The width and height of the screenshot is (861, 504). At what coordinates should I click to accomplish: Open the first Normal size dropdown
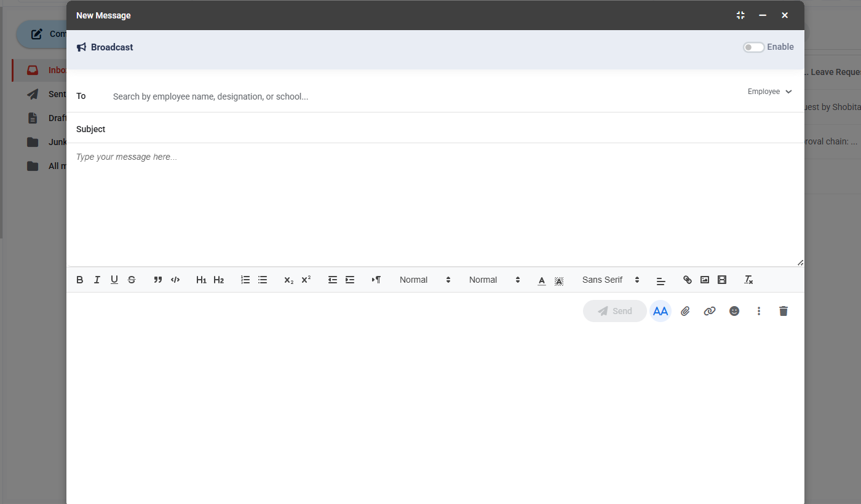(425, 280)
